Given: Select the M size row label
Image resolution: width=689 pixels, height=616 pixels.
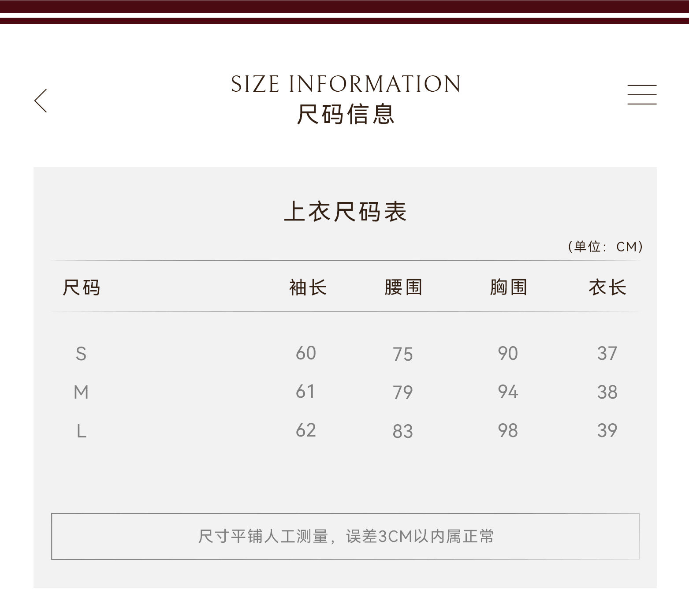Looking at the screenshot, I should coord(81,392).
